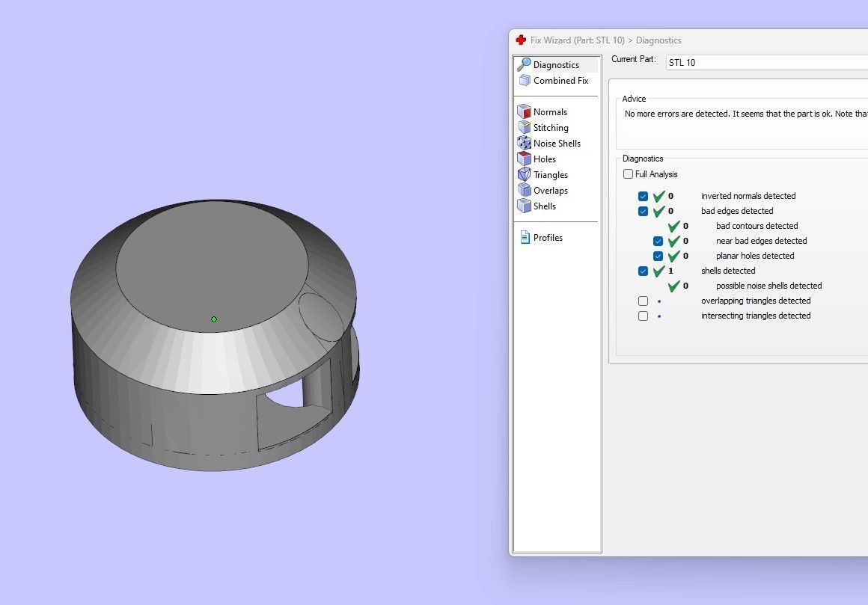Click the 'inverted normals detected' label
Image resolution: width=868 pixels, height=605 pixels.
(x=748, y=196)
